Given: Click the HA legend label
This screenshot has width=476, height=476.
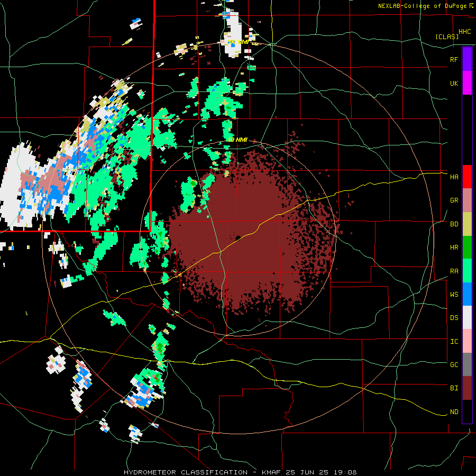Looking at the screenshot, I should point(454,177).
